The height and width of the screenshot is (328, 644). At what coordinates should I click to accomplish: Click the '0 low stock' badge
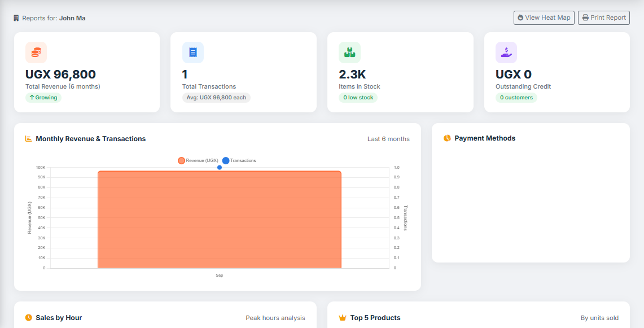pos(358,98)
